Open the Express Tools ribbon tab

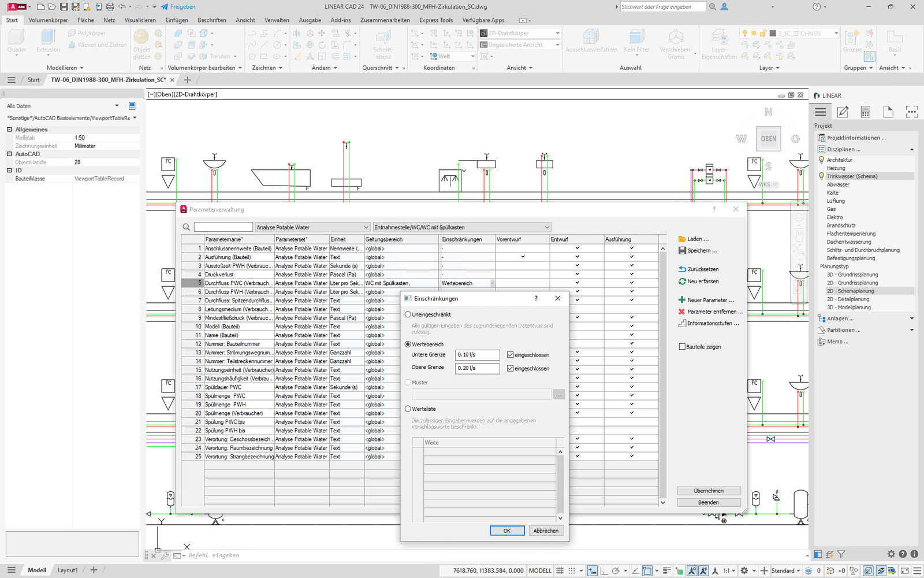(436, 20)
